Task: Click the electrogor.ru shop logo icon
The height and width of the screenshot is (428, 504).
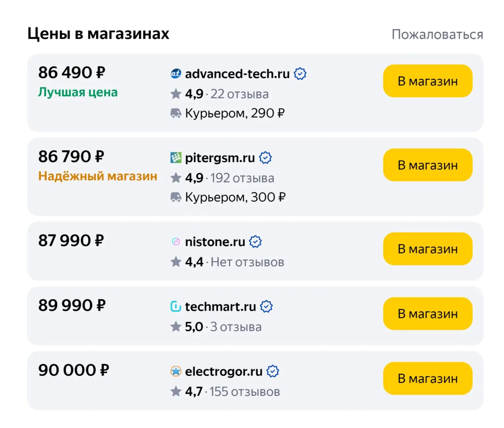Action: tap(176, 371)
